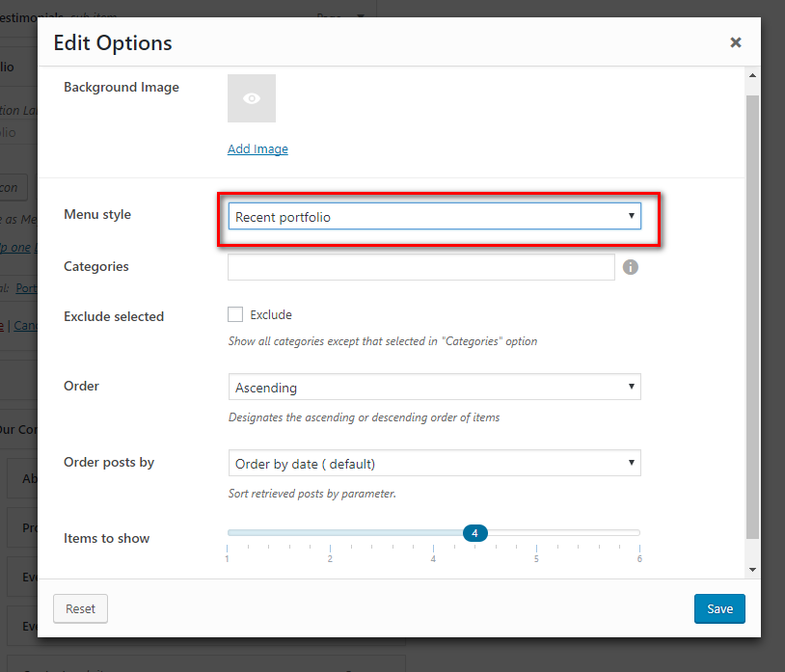Expand the Order dropdown set to Ascending
The image size is (785, 672).
(x=434, y=388)
